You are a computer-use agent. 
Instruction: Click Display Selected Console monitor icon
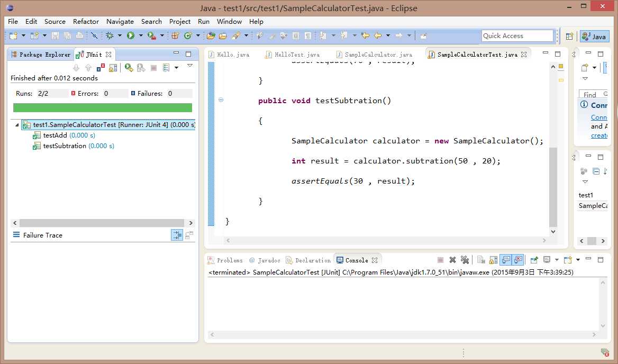point(547,260)
